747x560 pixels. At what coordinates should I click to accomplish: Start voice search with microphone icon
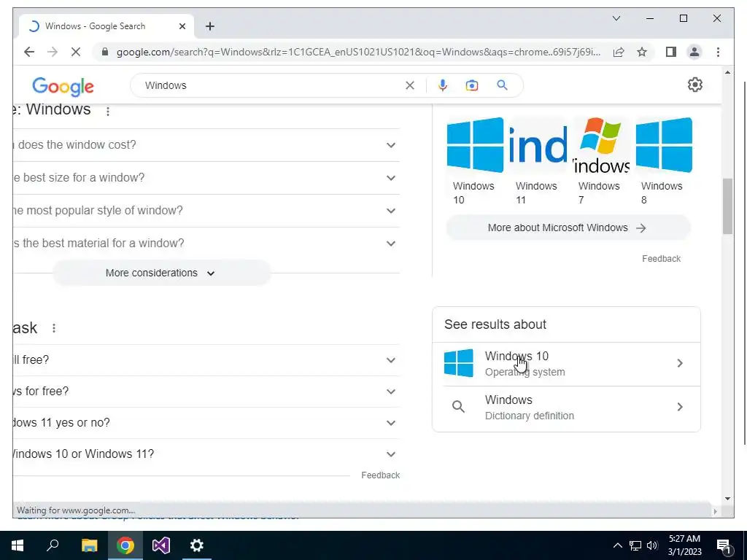(443, 85)
